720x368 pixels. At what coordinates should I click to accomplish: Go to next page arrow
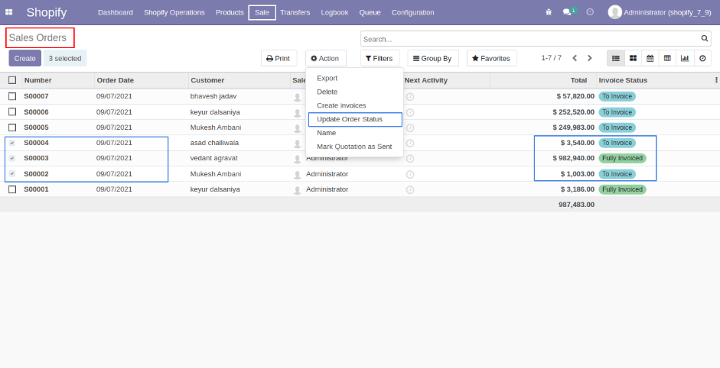(590, 58)
